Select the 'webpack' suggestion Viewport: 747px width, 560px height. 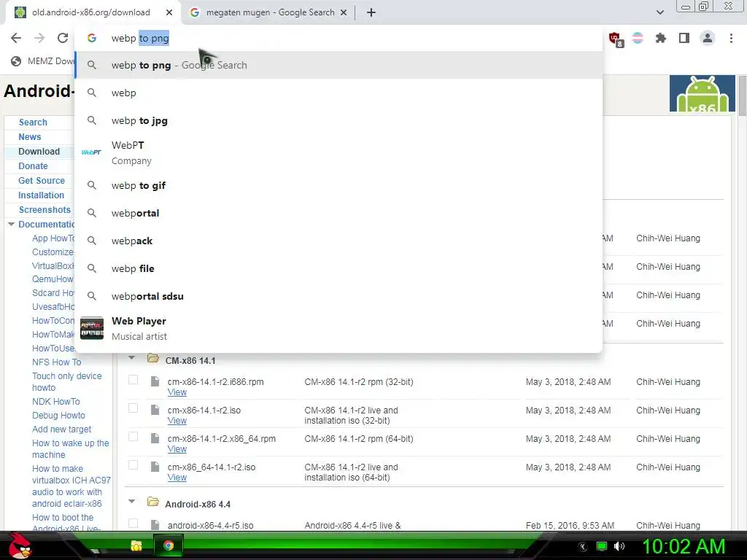coord(338,241)
